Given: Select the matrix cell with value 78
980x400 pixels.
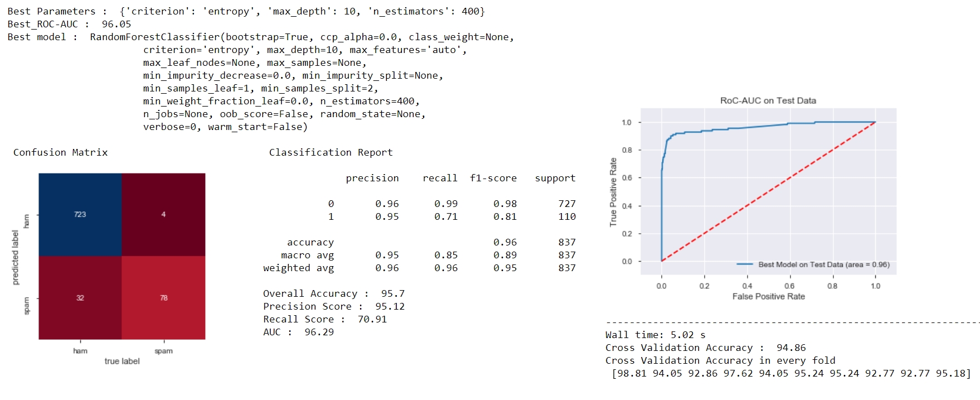Looking at the screenshot, I should [163, 298].
